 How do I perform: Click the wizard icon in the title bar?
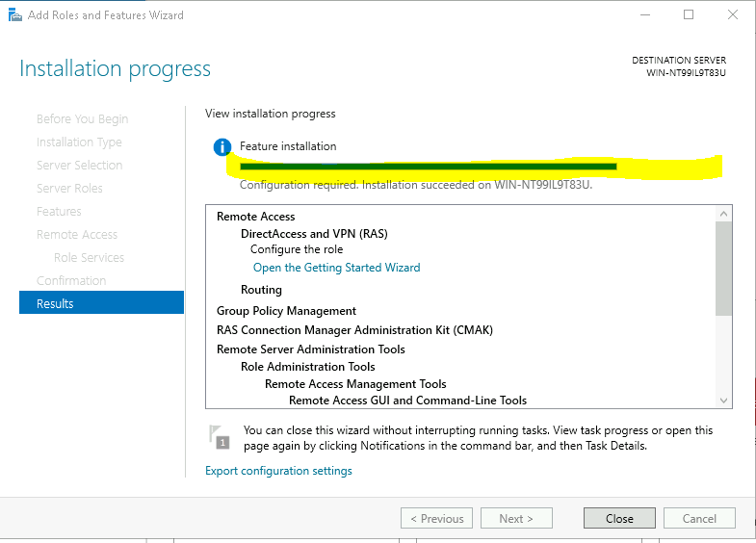15,15
